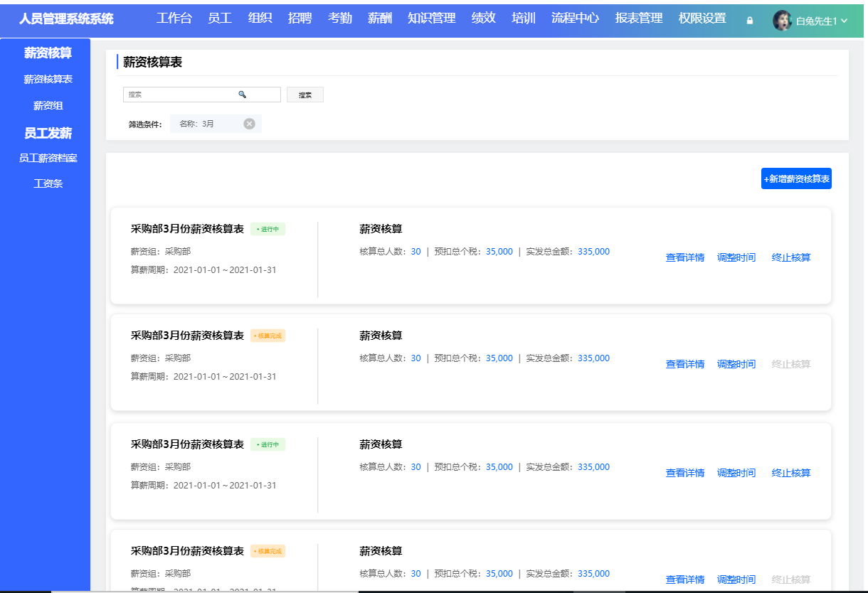This screenshot has height=593, width=868.
Task: Click the 核算总人数 value 30 link
Action: [416, 251]
